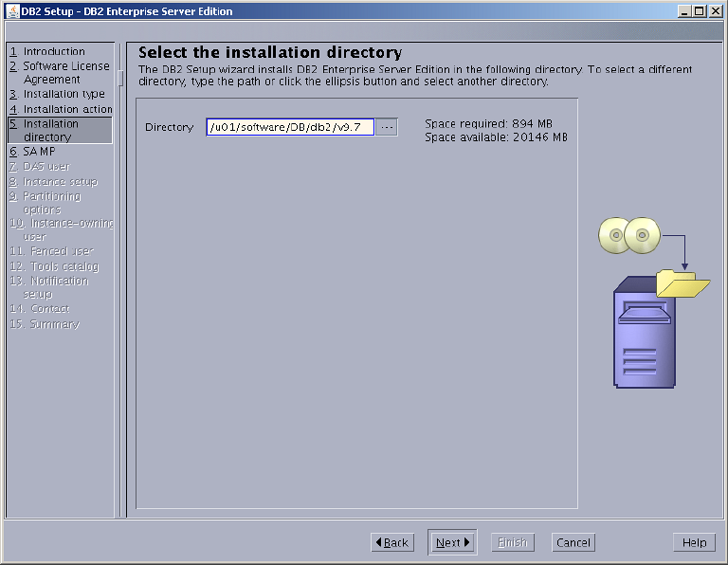Open the Help button
Image resolution: width=728 pixels, height=565 pixels.
tap(694, 542)
